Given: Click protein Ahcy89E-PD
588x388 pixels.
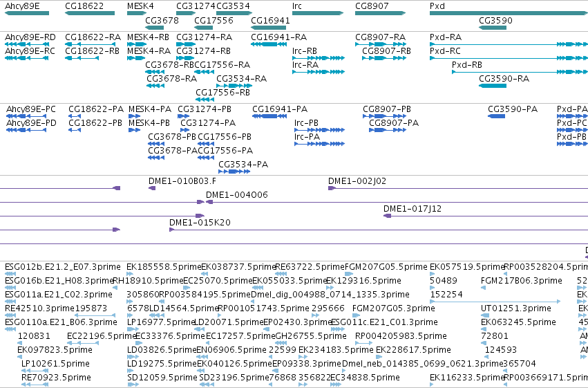Looking at the screenshot, I should (x=31, y=123).
